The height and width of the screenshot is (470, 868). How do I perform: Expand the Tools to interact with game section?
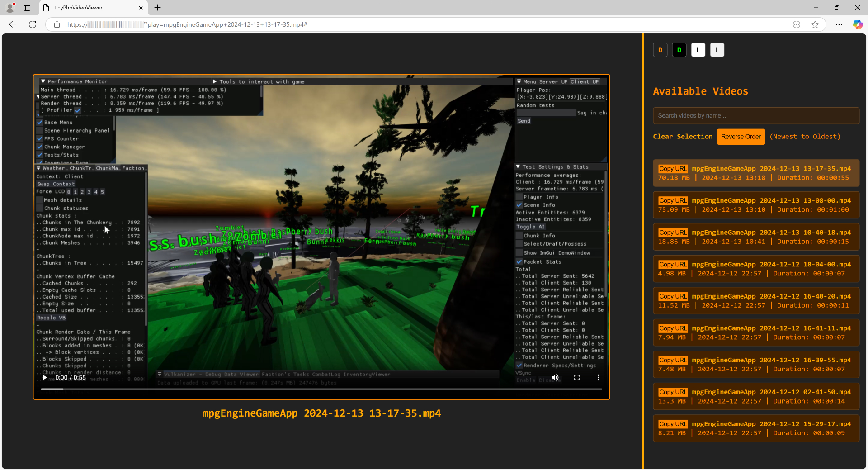tap(215, 81)
